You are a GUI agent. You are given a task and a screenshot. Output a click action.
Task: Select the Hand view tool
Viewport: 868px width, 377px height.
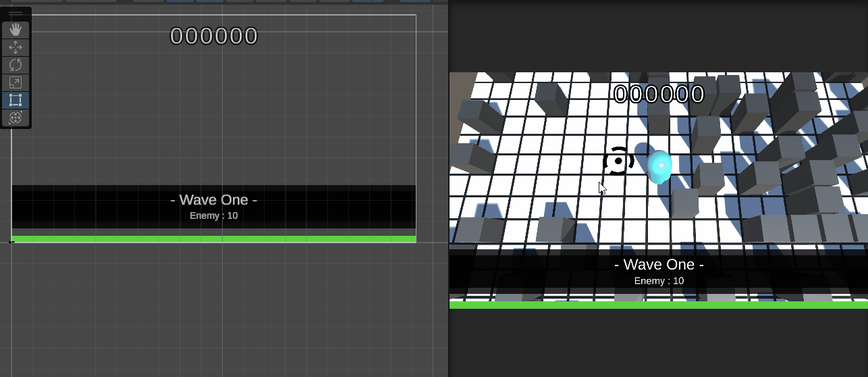[x=16, y=30]
